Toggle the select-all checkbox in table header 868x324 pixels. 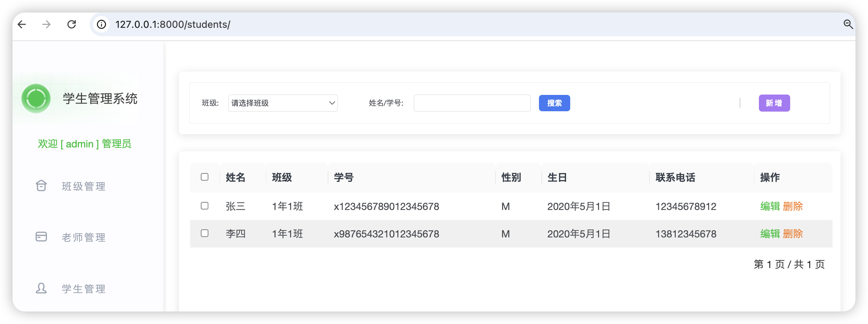pos(205,177)
